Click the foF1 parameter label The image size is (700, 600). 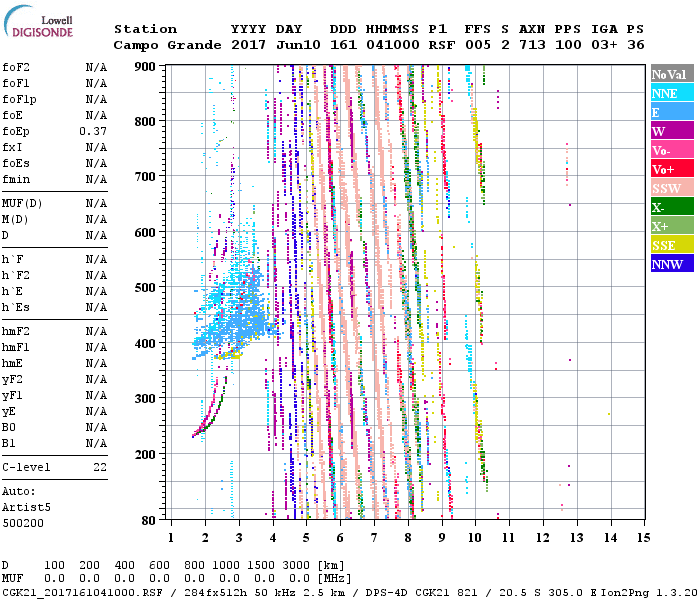click(16, 83)
